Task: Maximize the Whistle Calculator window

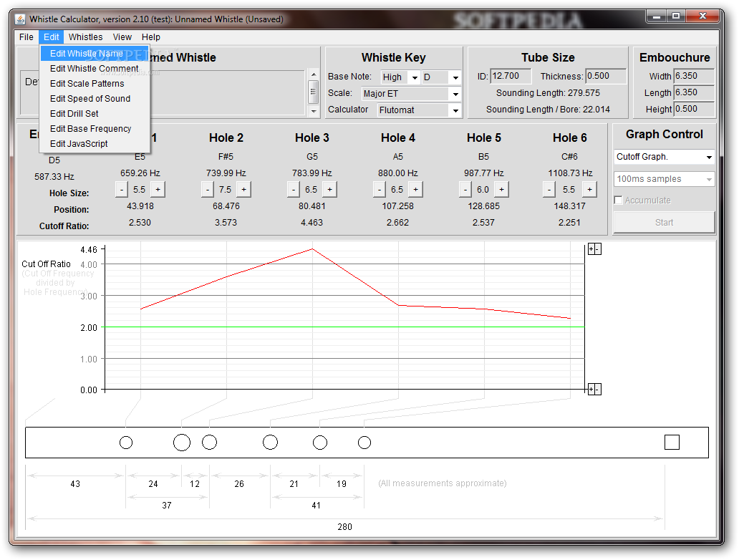Action: click(x=676, y=16)
